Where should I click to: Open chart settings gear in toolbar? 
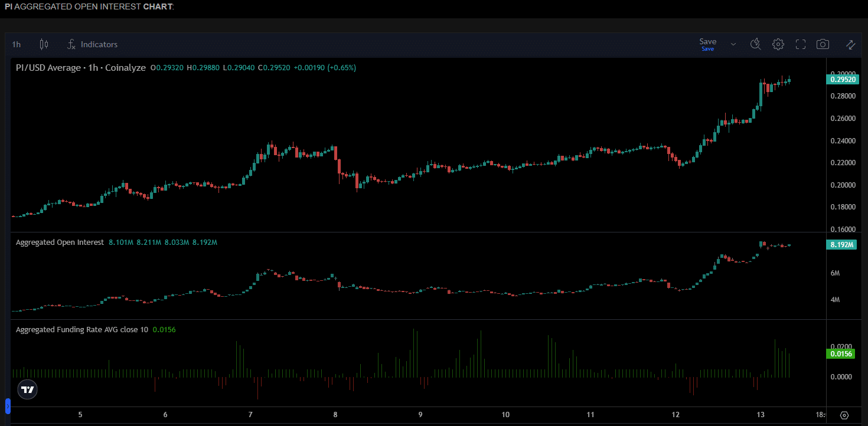click(x=778, y=44)
